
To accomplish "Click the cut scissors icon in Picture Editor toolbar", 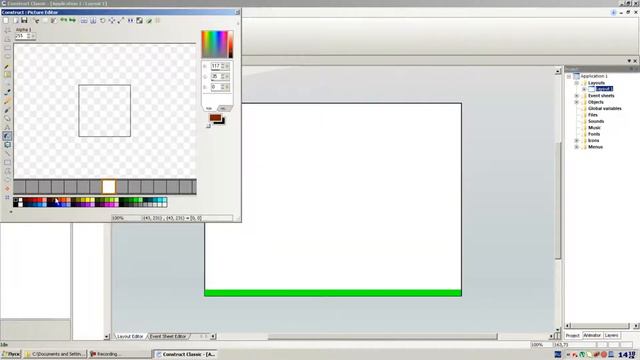I will click(x=36, y=20).
